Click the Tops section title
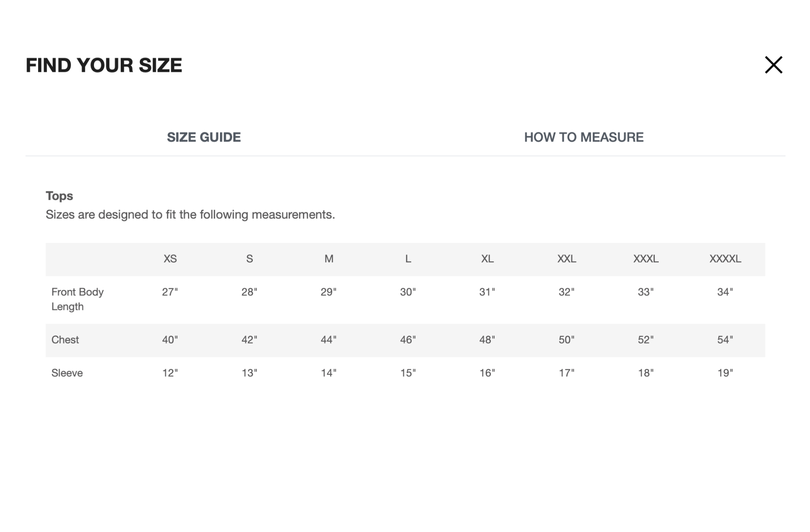The height and width of the screenshot is (532, 810). point(59,196)
